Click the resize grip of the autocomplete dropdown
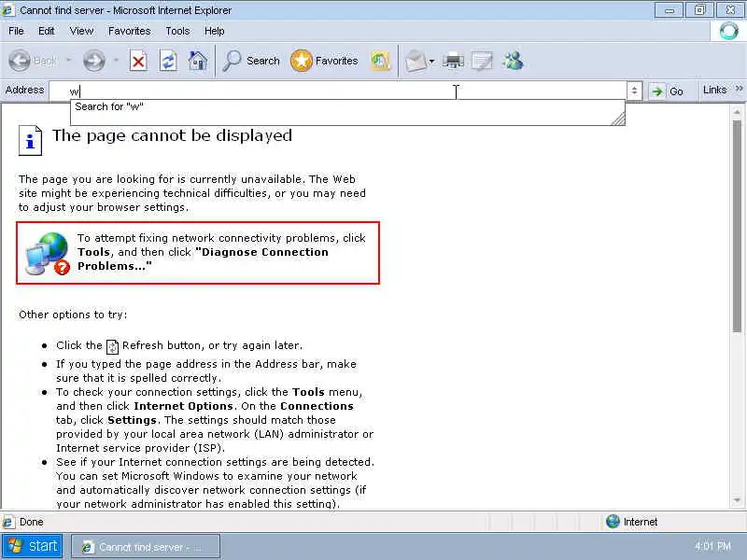The image size is (747, 560). 618,119
